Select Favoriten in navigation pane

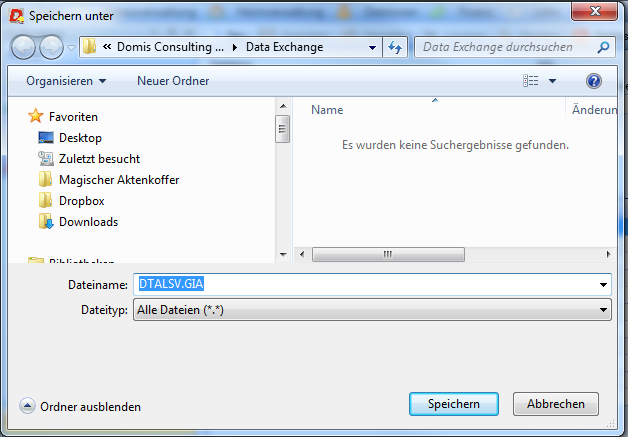pos(73,117)
